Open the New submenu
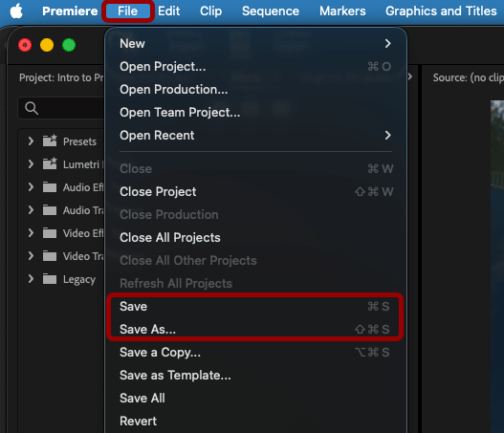 [256, 44]
